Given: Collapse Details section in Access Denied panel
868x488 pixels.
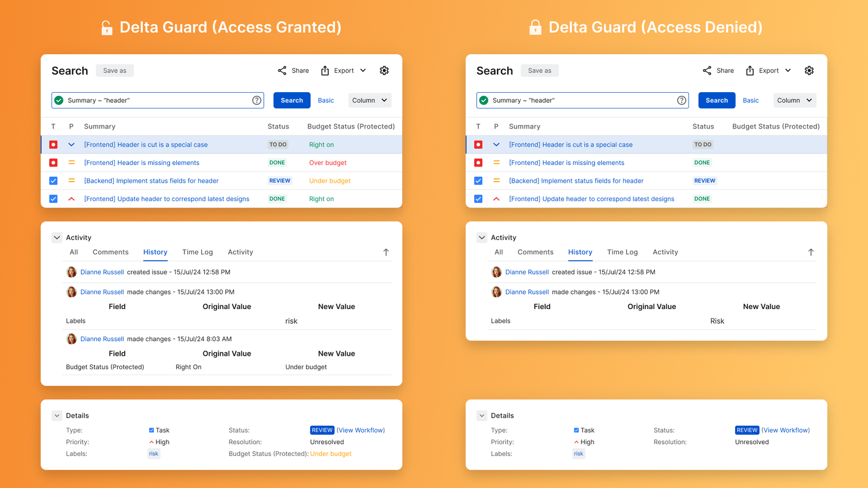Looking at the screenshot, I should pos(482,415).
